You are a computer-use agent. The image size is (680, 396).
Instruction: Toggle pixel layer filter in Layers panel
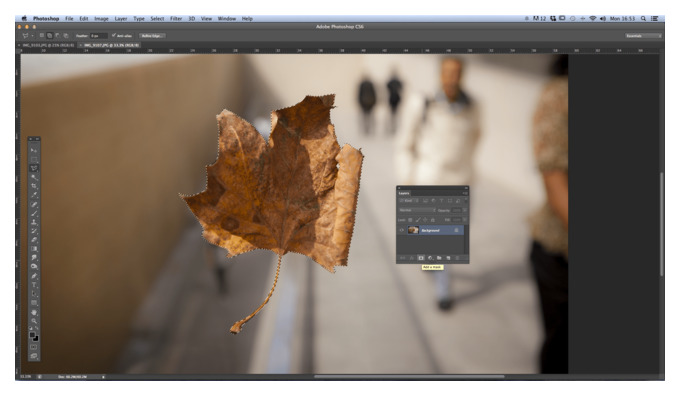(x=425, y=201)
